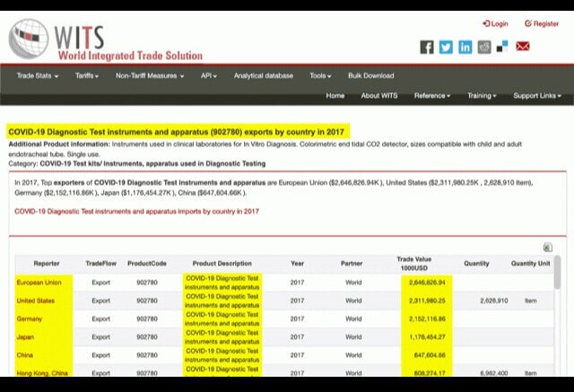Select trade value 2,311,980.25 cell
The width and height of the screenshot is (574, 392).
[x=427, y=301]
